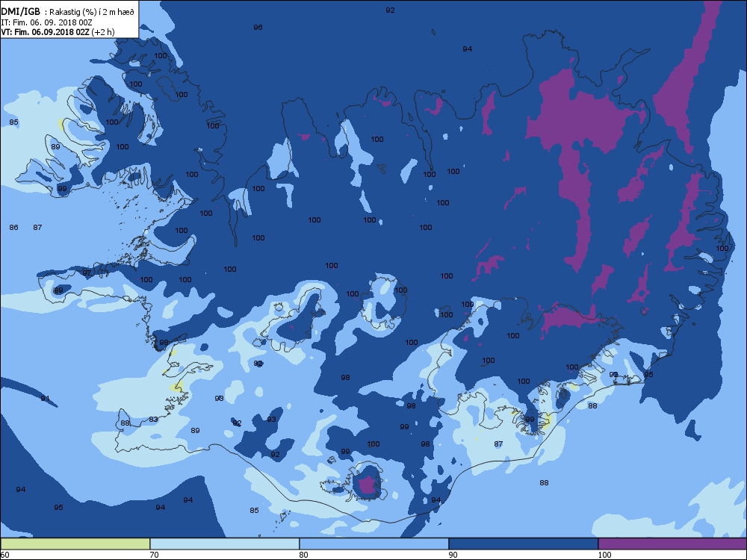Click the humidity value '83' on the map
This screenshot has width=747, height=560.
[x=153, y=420]
